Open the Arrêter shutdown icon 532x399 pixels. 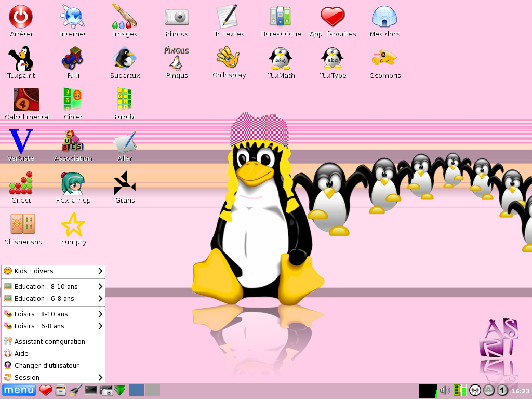(21, 17)
